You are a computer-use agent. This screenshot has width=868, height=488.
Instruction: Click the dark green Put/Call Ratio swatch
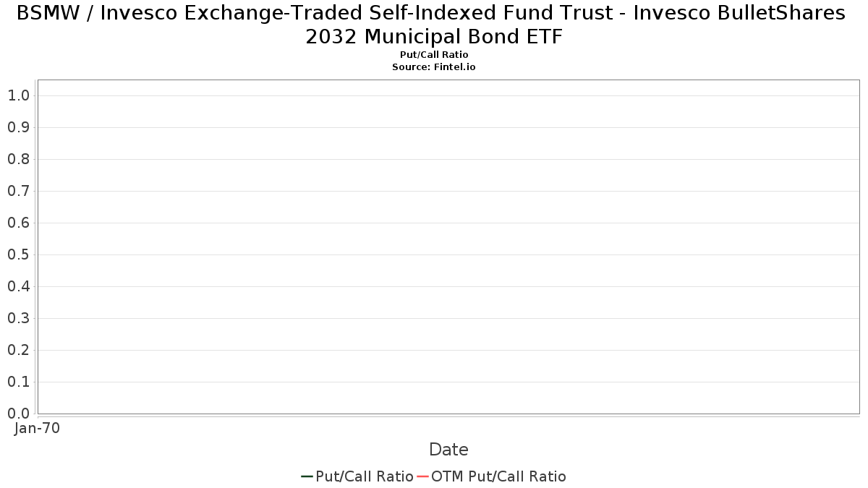click(307, 476)
